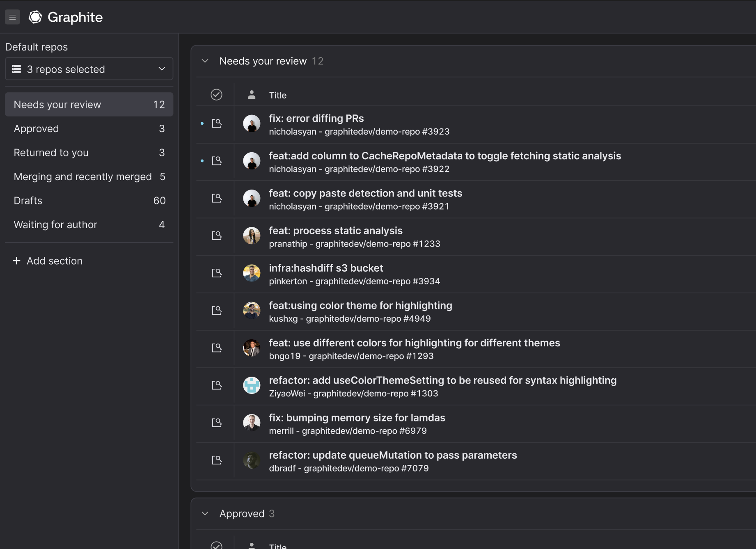Open PR feat:add column to CacheRepoMetadata
This screenshot has width=756, height=549.
[x=445, y=156]
